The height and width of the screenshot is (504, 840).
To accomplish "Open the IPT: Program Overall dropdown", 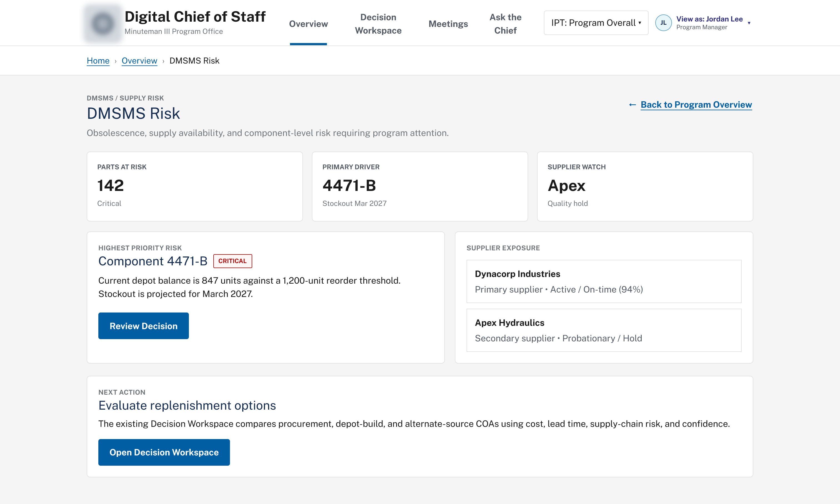I will (596, 23).
